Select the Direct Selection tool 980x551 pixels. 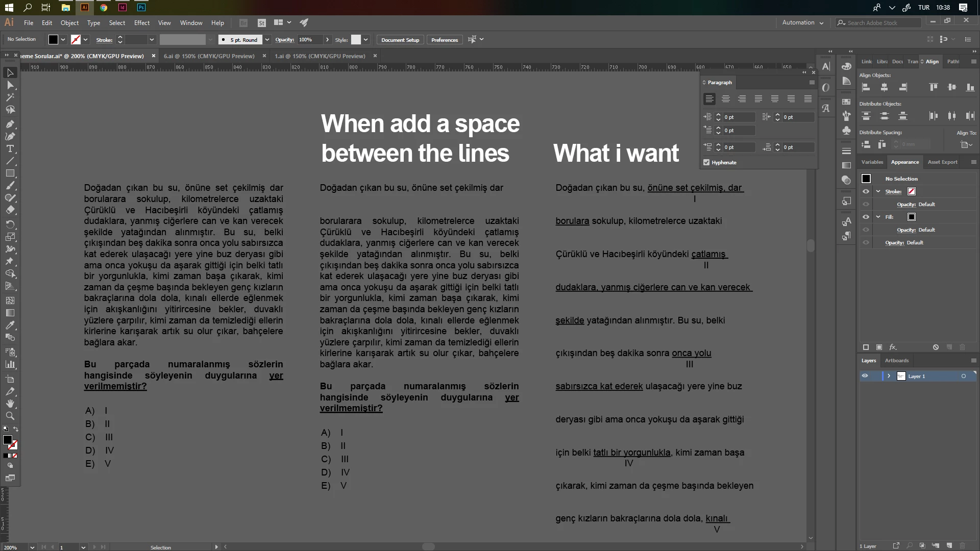[x=10, y=85]
